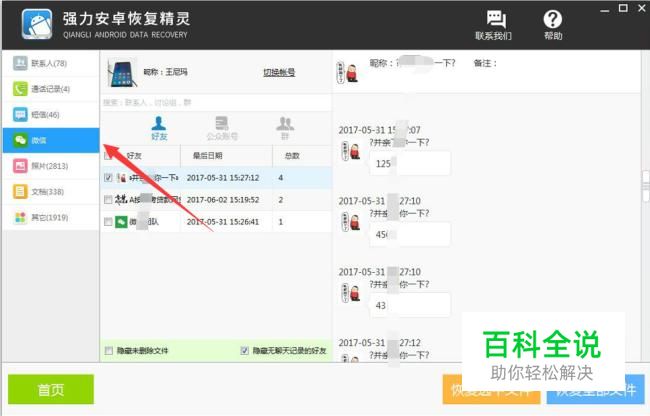Click the sender avatar beside message 125
The height and width of the screenshot is (416, 650).
click(x=351, y=150)
